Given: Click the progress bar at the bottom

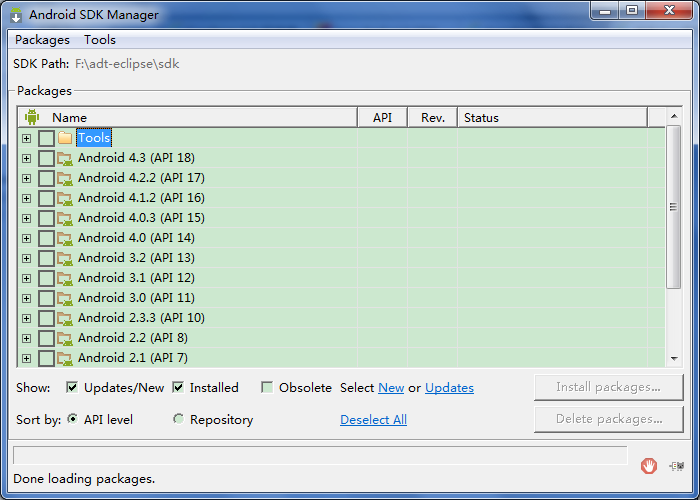Looking at the screenshot, I should coord(320,455).
